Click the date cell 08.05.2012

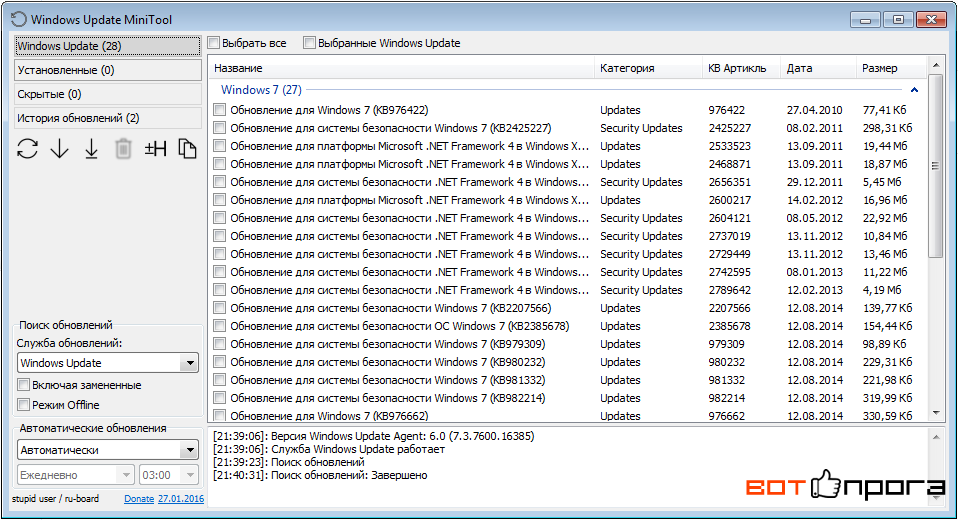[814, 218]
